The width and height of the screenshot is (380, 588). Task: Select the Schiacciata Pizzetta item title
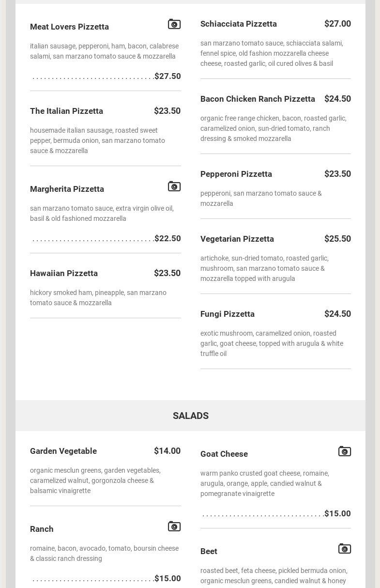tap(239, 24)
